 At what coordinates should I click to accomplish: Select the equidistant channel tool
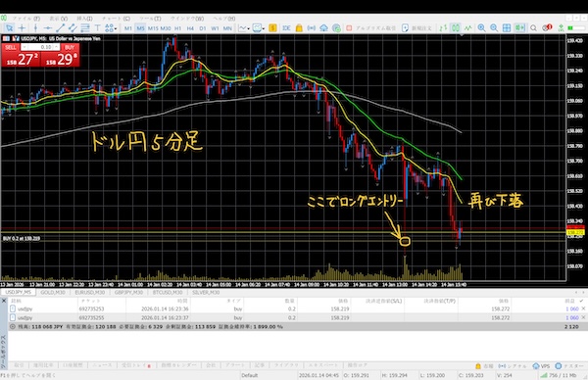click(73, 28)
